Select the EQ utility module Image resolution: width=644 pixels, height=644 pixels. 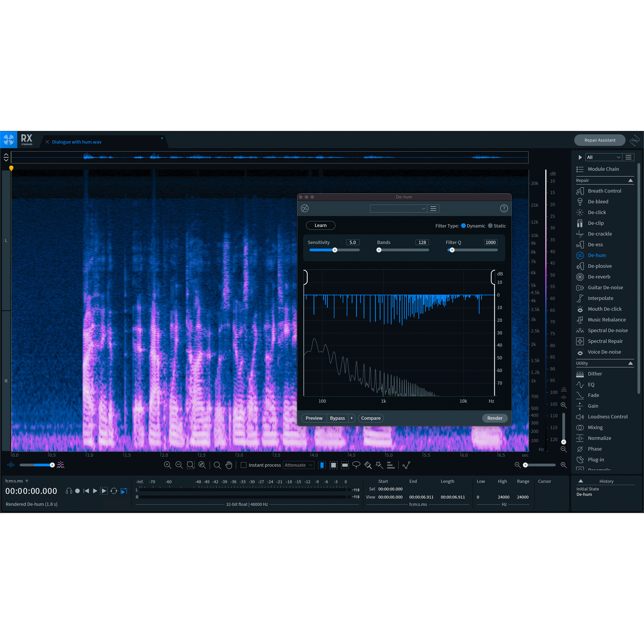[x=592, y=384]
